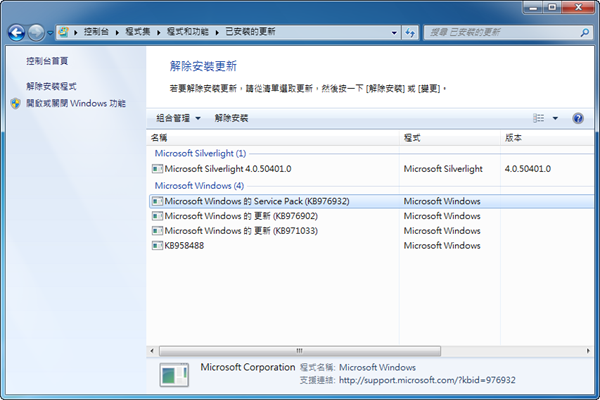Click Microsoft Corporation text in details pane
This screenshot has height=400, width=600.
pyautogui.click(x=248, y=367)
